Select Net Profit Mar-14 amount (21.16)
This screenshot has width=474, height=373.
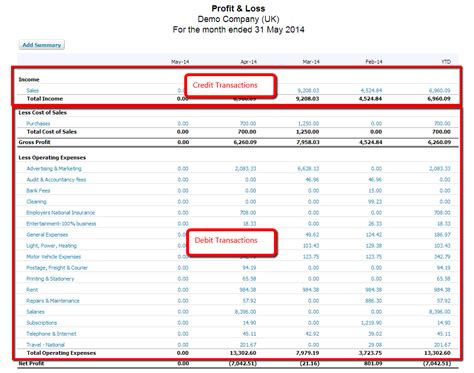pos(309,363)
